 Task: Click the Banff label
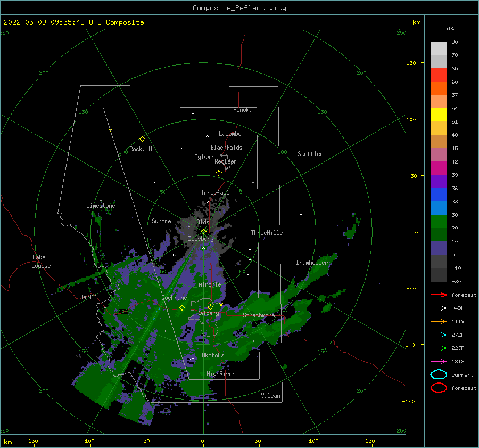pyautogui.click(x=88, y=297)
